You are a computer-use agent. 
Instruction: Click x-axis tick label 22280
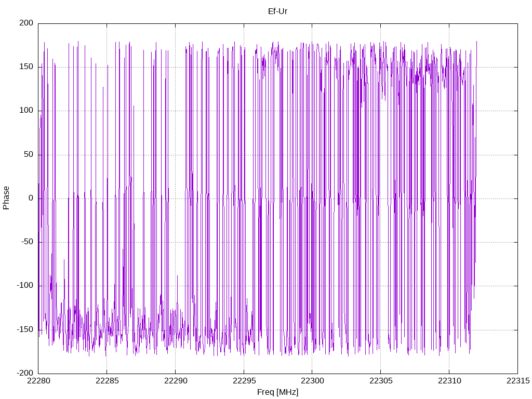pyautogui.click(x=38, y=381)
